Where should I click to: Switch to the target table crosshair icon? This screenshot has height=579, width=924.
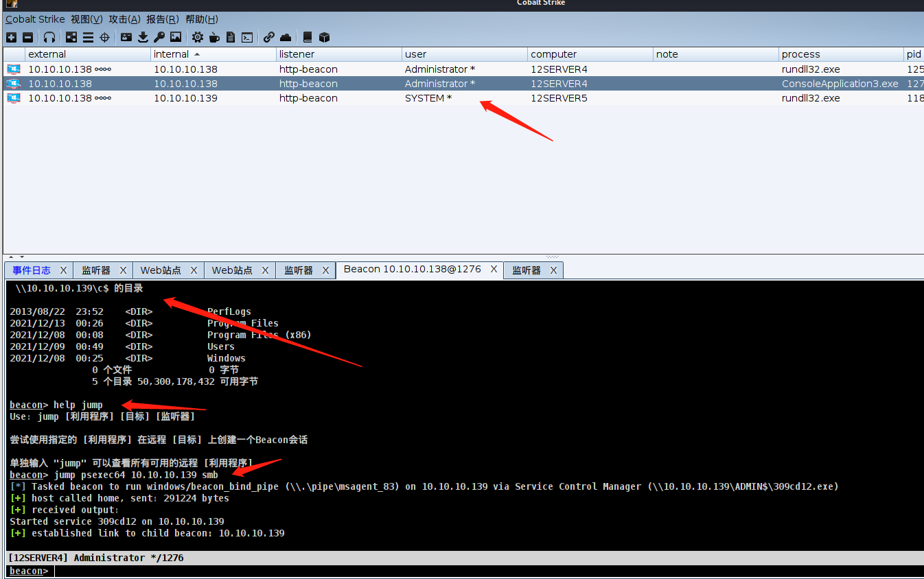[105, 37]
